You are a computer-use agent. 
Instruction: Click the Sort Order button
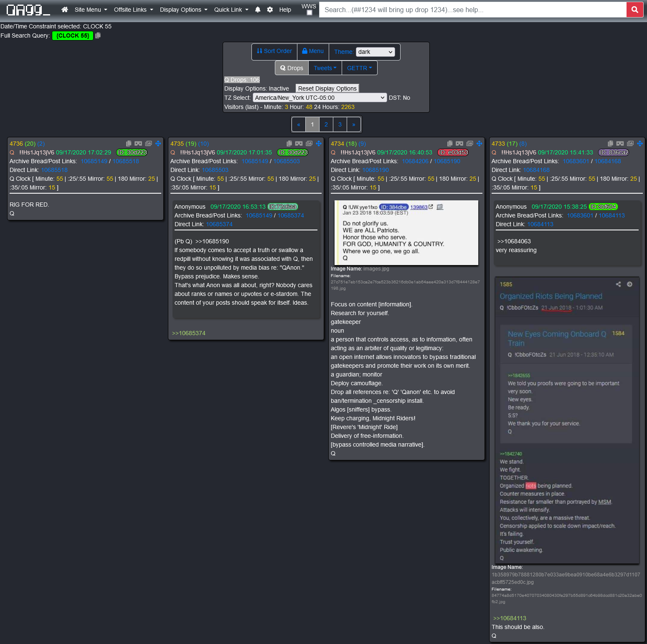[274, 51]
